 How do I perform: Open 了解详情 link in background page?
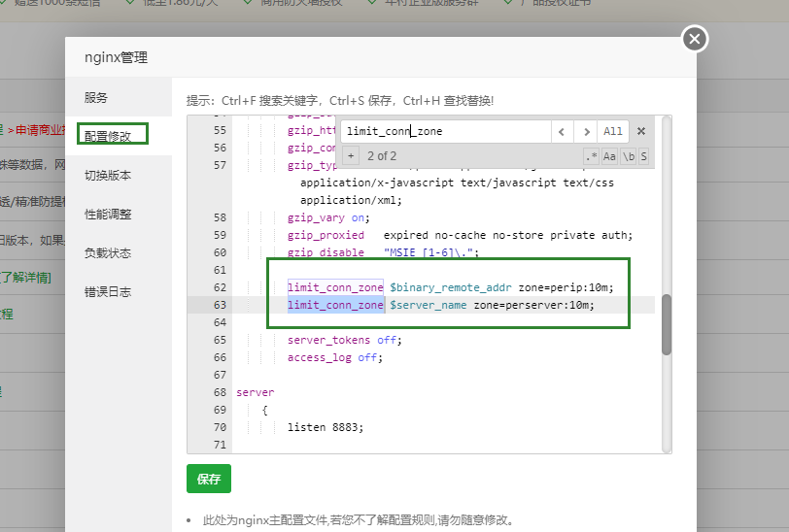(x=25, y=278)
